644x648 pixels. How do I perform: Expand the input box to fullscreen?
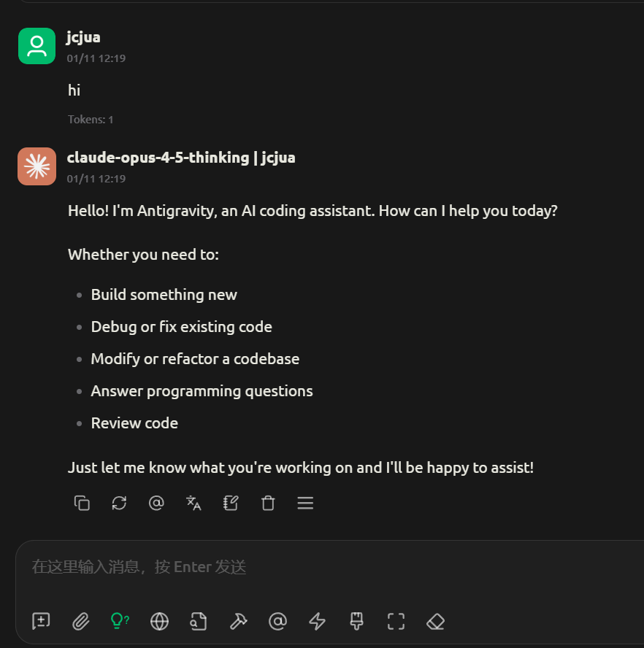[x=396, y=621]
